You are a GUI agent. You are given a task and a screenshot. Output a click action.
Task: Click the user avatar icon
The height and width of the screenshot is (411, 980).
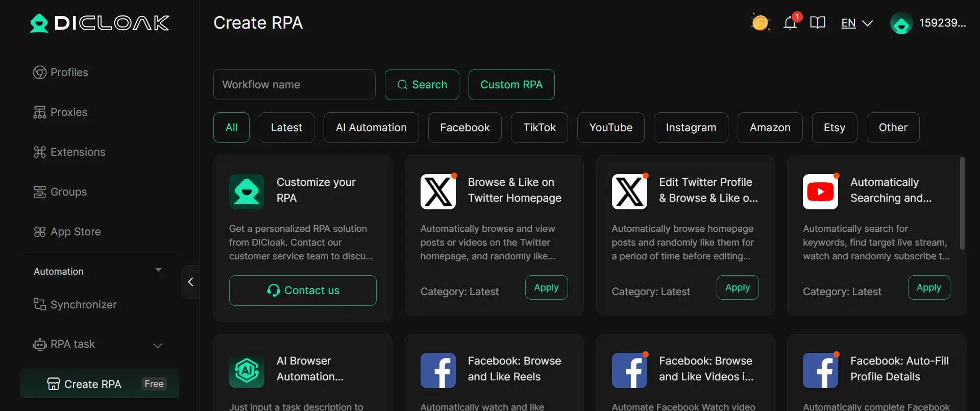[901, 23]
